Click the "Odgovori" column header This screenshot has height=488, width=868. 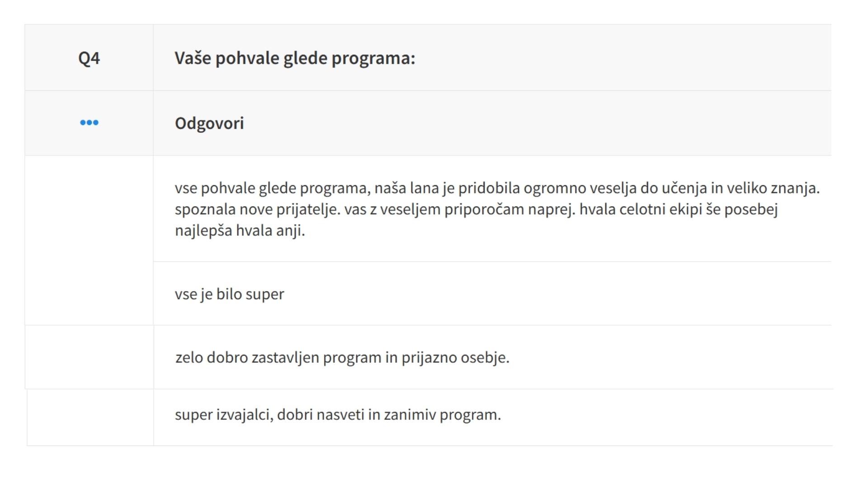click(x=209, y=123)
